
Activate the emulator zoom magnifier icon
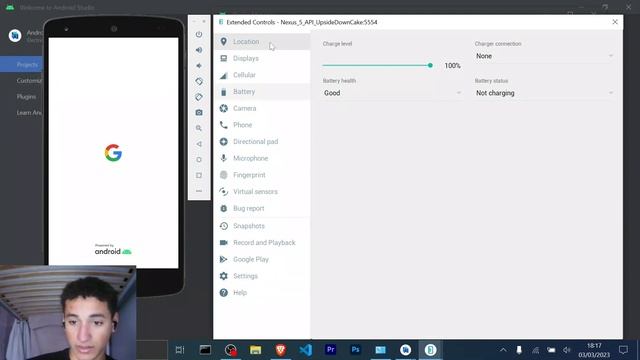pos(199,128)
